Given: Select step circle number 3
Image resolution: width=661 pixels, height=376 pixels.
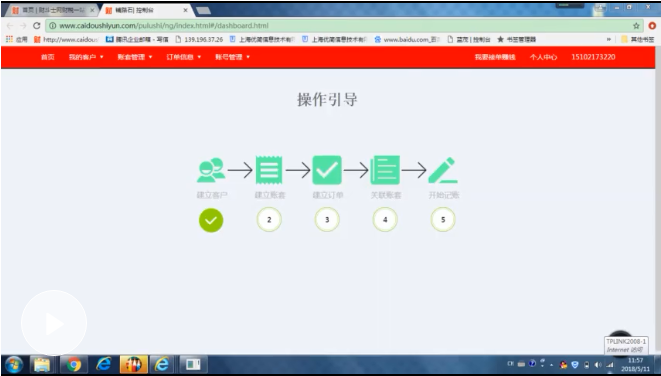Looking at the screenshot, I should click(x=327, y=220).
